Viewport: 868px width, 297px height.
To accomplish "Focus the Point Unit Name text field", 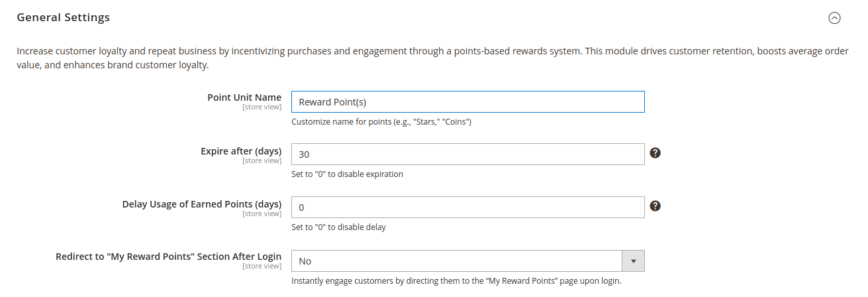I will 467,102.
